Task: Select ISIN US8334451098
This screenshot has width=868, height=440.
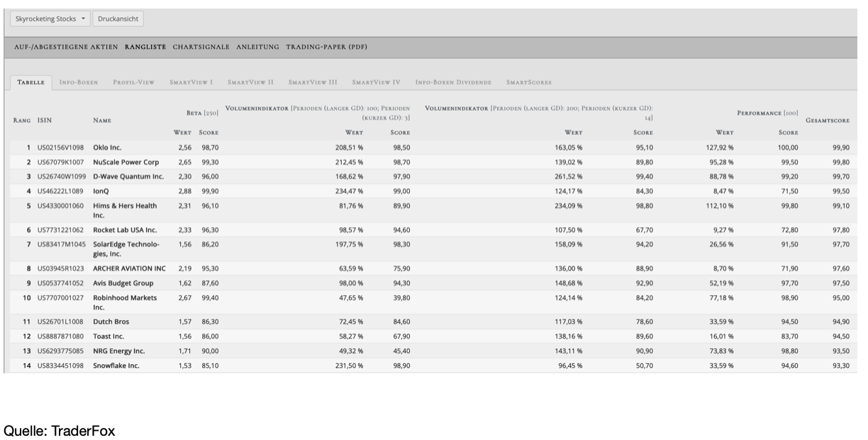Action: 60,365
